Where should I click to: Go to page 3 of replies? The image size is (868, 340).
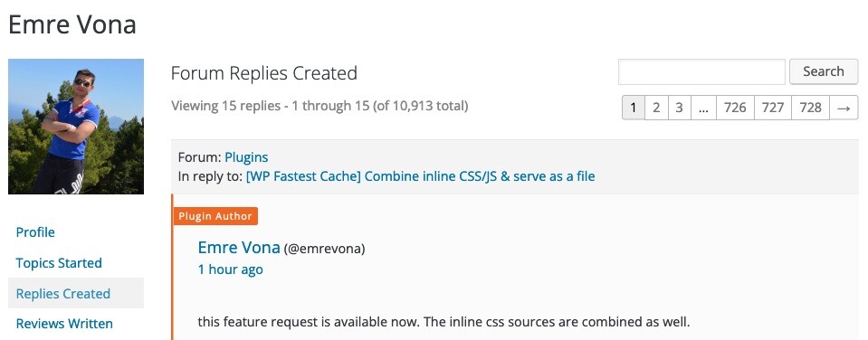(679, 108)
